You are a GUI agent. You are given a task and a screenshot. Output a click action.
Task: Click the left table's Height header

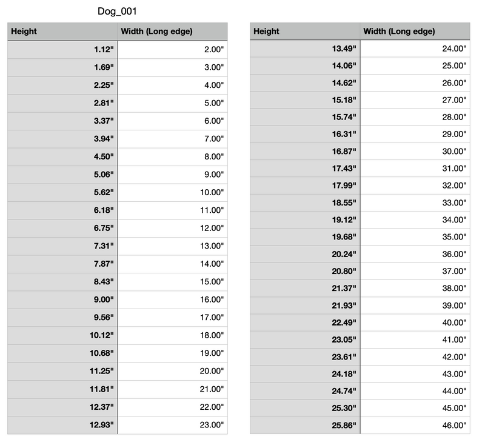62,32
